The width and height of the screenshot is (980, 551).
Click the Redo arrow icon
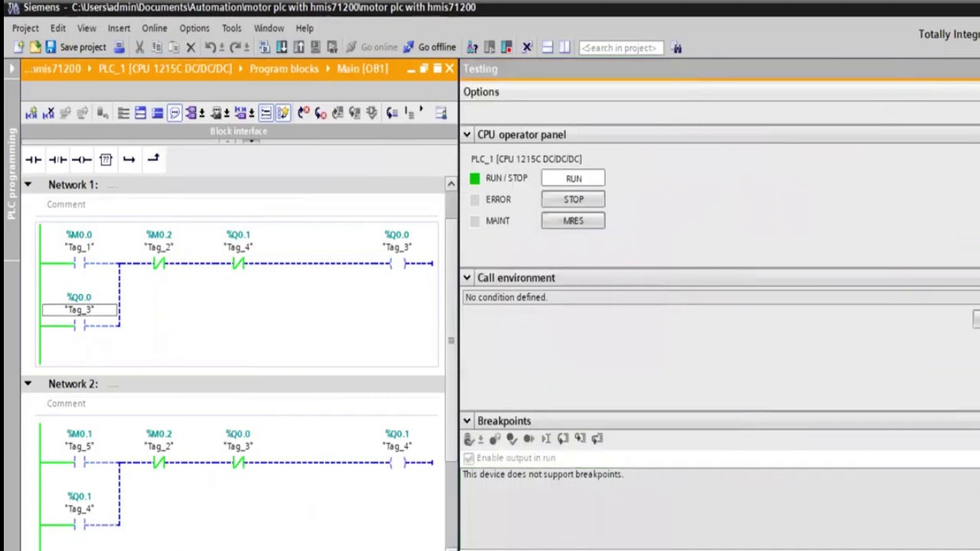pyautogui.click(x=236, y=47)
